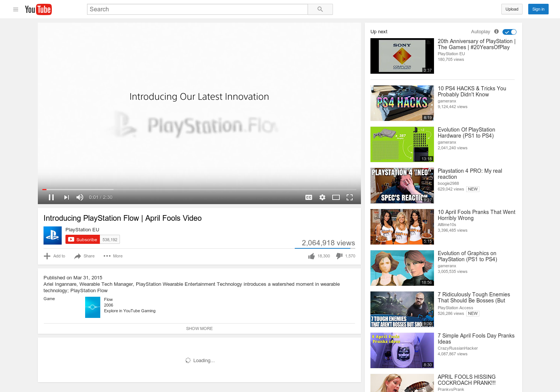
Task: Skip to the next video
Action: [x=67, y=197]
